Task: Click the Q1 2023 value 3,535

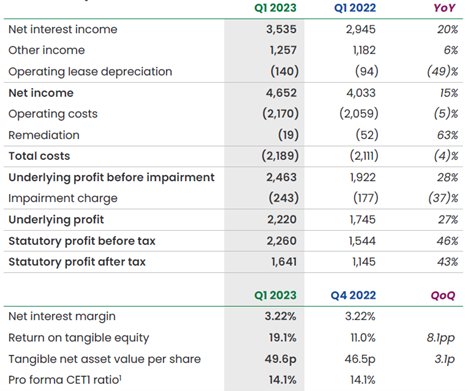Action: 281,29
